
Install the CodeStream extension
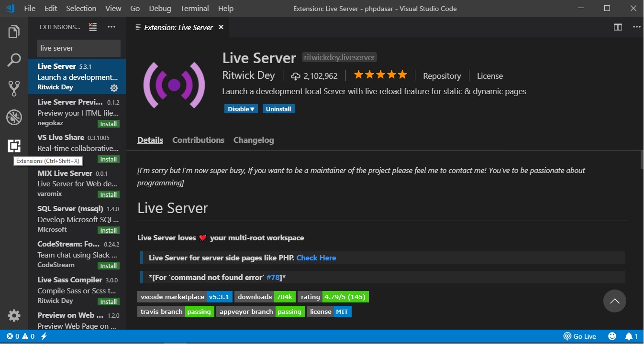(x=109, y=266)
